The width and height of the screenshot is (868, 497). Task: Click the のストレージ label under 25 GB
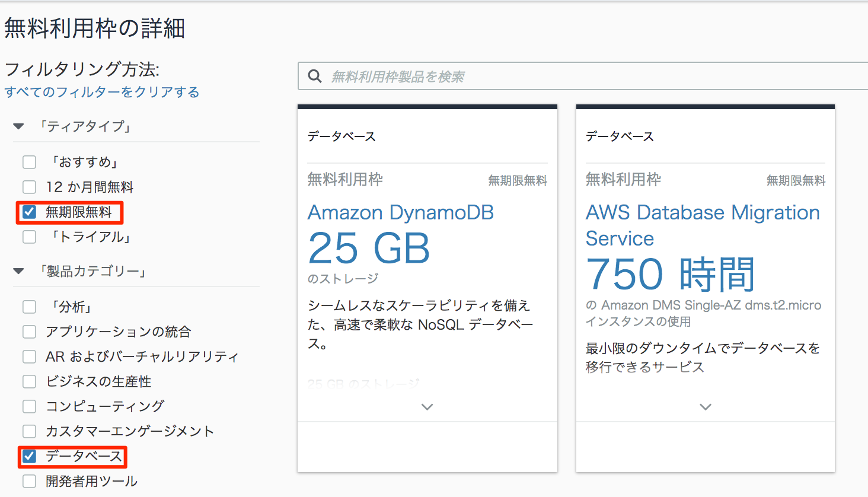tap(343, 279)
